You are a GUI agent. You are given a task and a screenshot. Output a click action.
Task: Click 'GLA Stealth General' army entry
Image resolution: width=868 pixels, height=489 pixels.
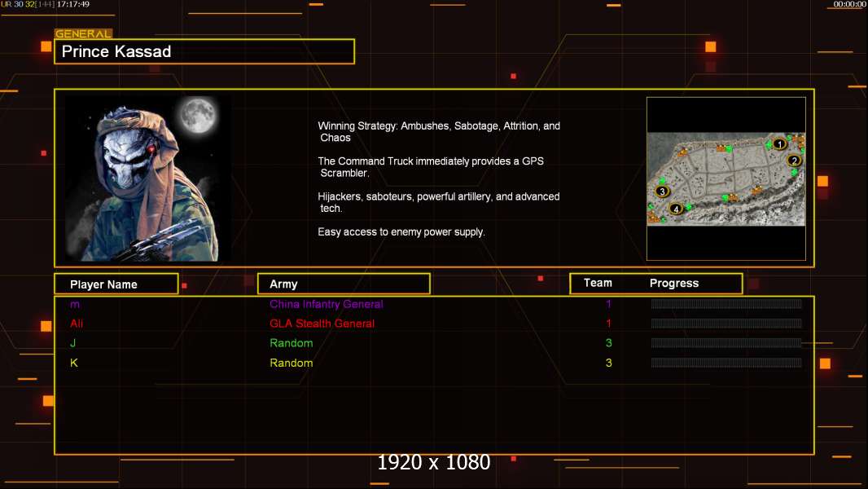322,324
